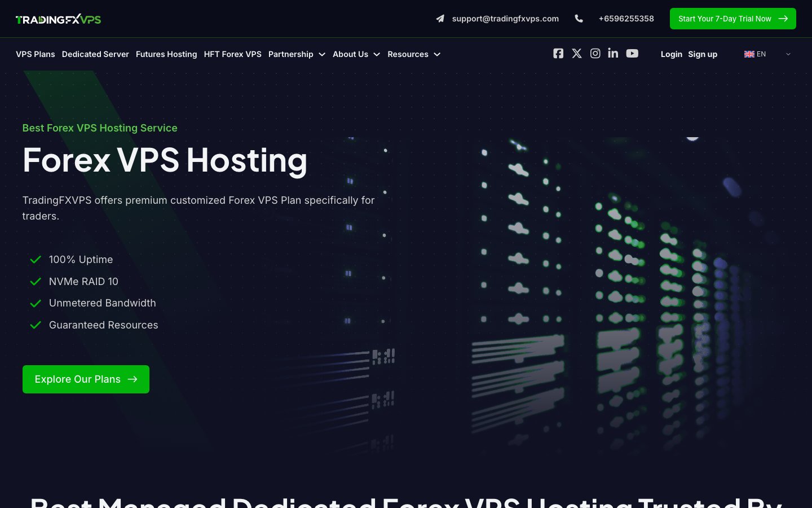Click the checkmark beside 100% Uptime
The image size is (812, 508).
(36, 260)
